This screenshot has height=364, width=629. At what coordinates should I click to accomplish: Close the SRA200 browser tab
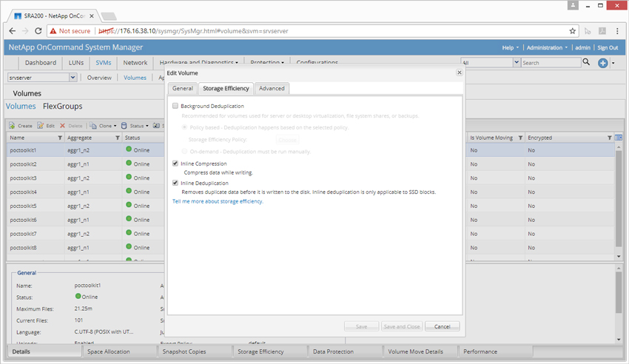(x=92, y=16)
